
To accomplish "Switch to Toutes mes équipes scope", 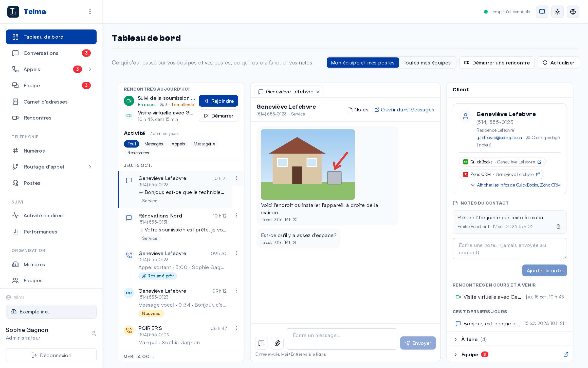I will point(427,63).
